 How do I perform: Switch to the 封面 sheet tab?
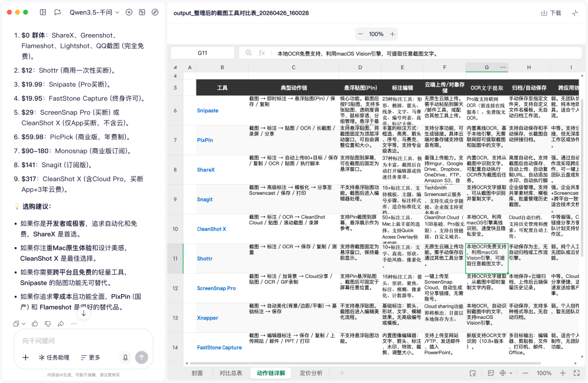[x=197, y=373]
